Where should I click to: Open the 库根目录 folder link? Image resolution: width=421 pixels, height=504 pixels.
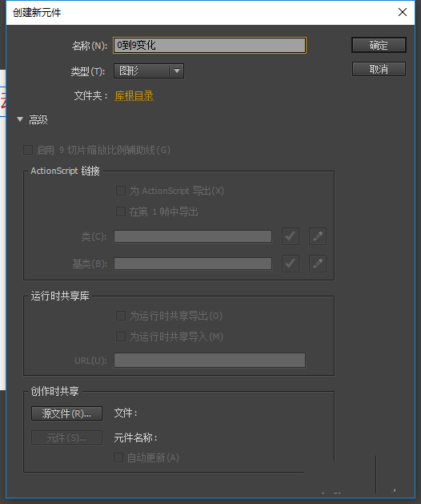click(134, 96)
